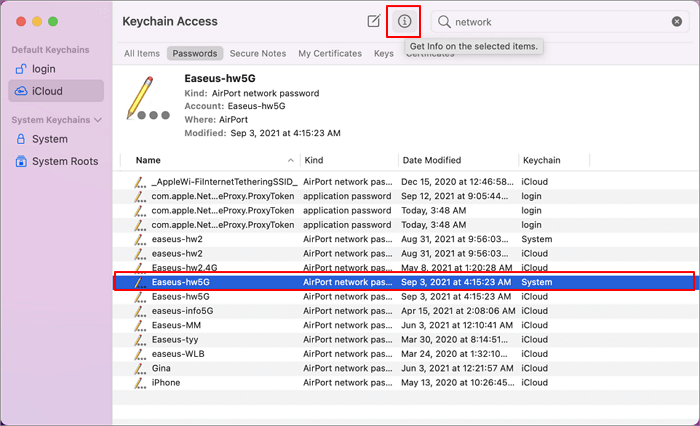Switch to the All Items tab

[141, 53]
